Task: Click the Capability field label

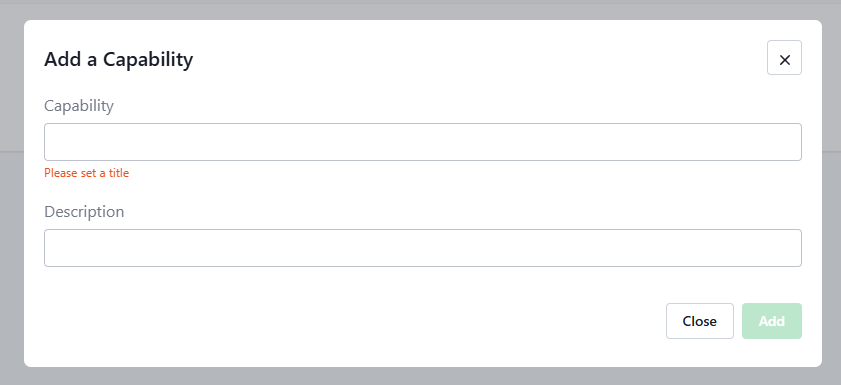Action: pyautogui.click(x=79, y=106)
